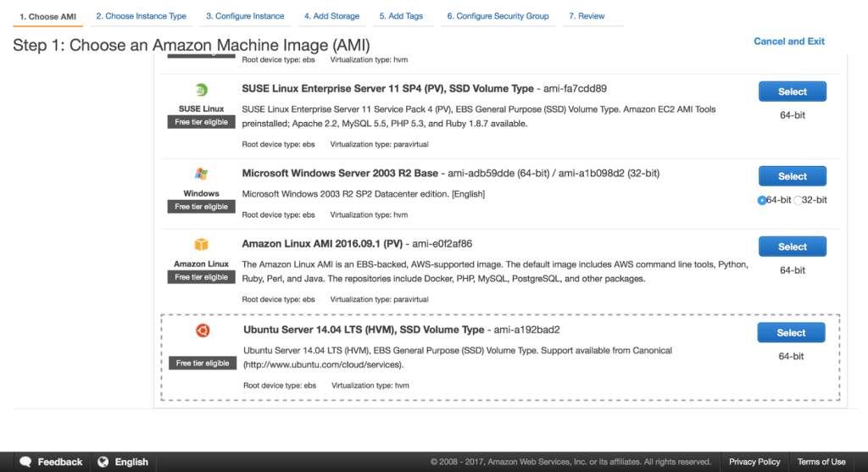Click 'Root device type: ebs' under Amazon Linux

[x=278, y=299]
